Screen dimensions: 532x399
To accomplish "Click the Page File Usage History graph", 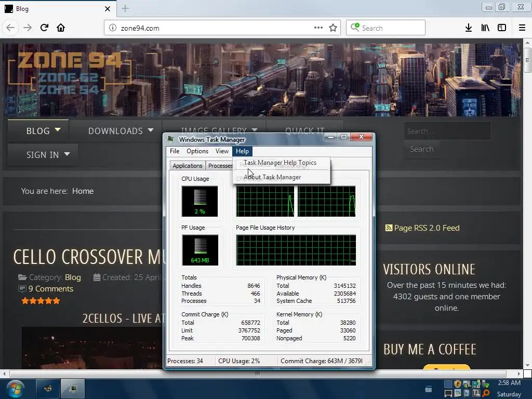I will tap(296, 250).
